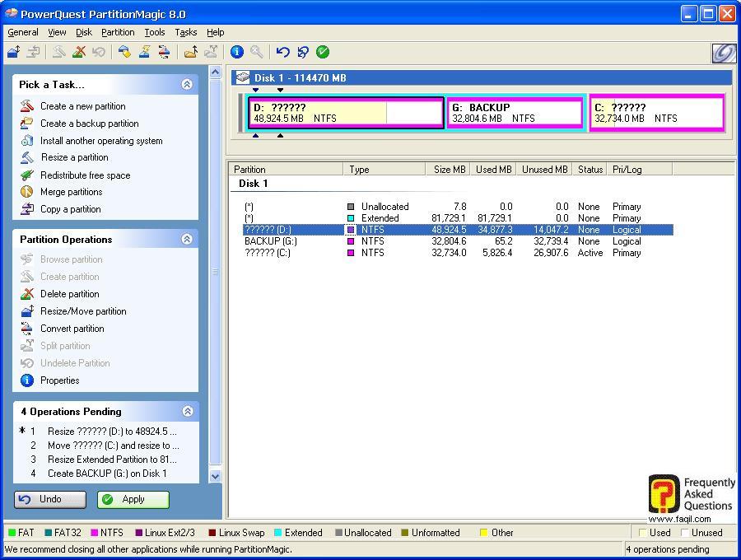Collapse the Partition Operations panel
Image resolution: width=741 pixels, height=560 pixels.
point(187,239)
